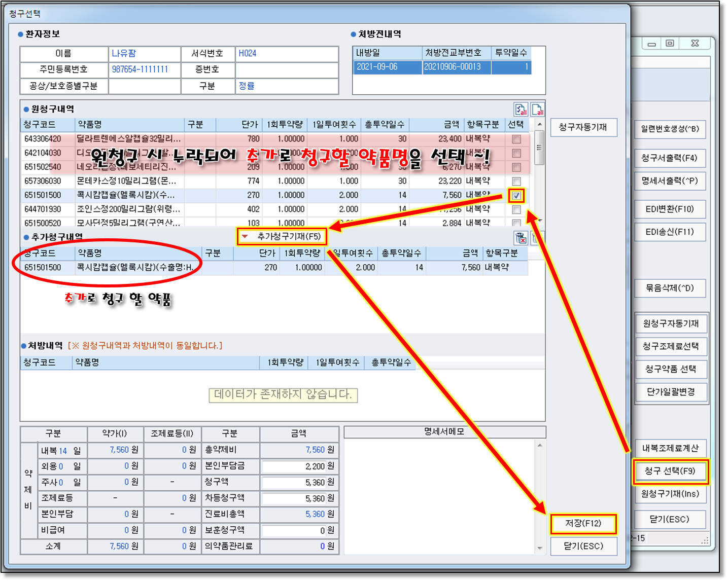Image resolution: width=728 pixels, height=581 pixels.
Task: Click the 본인부담금 amount input field
Action: pos(299,466)
